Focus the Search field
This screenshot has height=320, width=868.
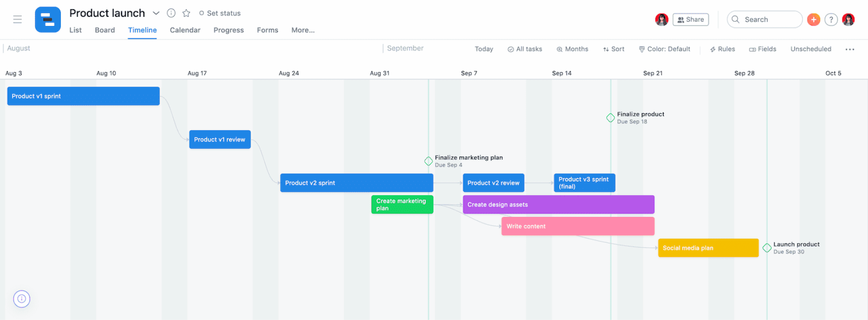[x=765, y=19]
